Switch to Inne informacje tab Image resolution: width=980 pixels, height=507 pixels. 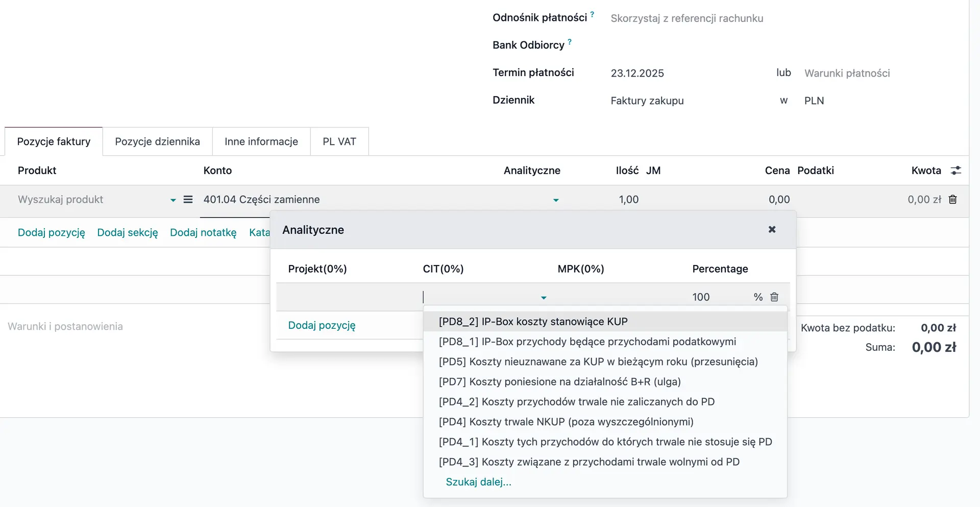coord(261,141)
